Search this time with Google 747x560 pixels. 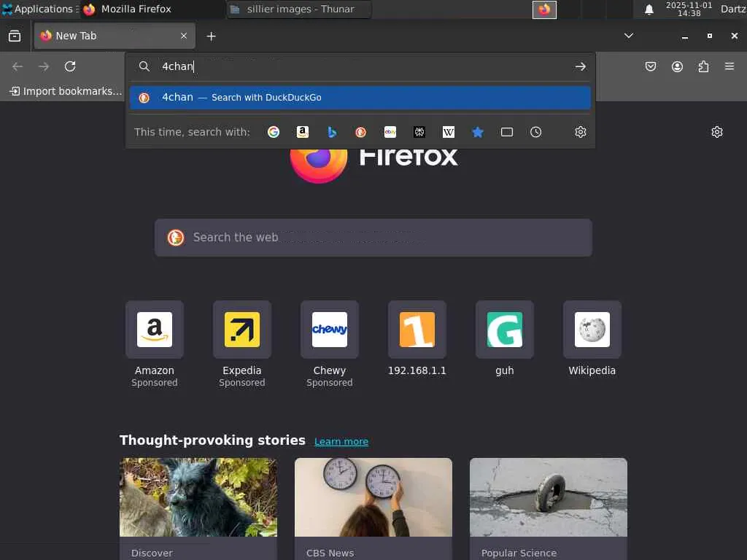pos(274,132)
